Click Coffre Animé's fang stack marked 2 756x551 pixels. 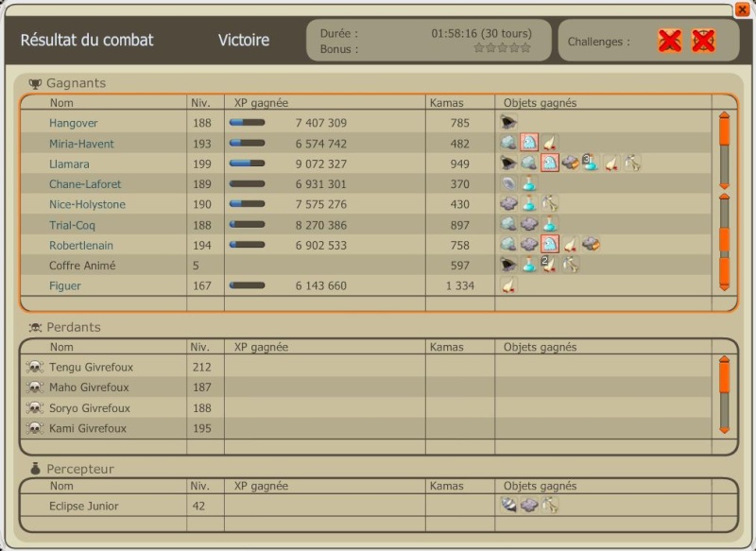tap(550, 265)
